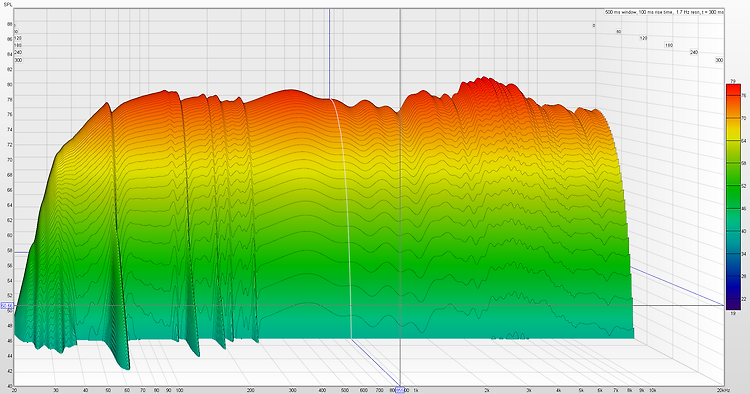This screenshot has width=750, height=394.
Task: Click the '180' label on right time axis
Action: tap(668, 45)
